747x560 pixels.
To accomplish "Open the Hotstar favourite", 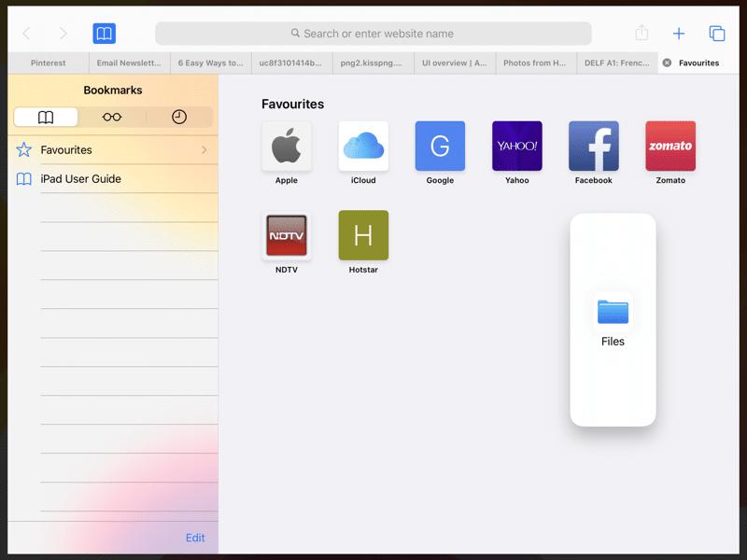I will (363, 236).
